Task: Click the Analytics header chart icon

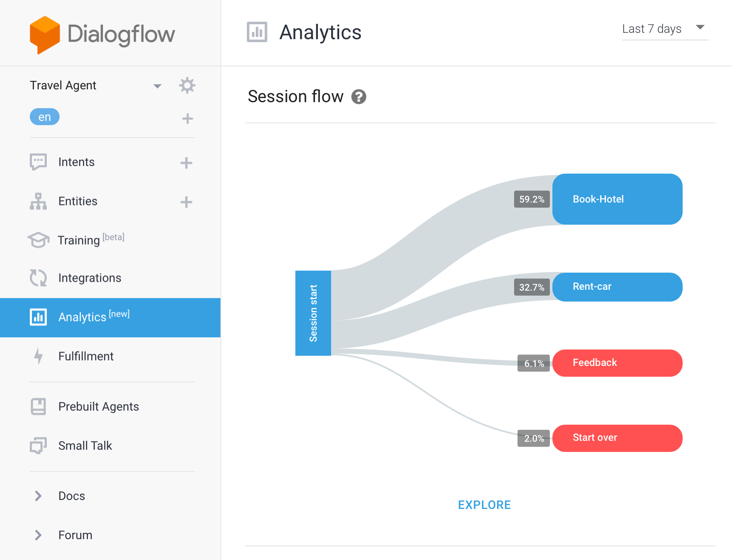Action: [257, 32]
